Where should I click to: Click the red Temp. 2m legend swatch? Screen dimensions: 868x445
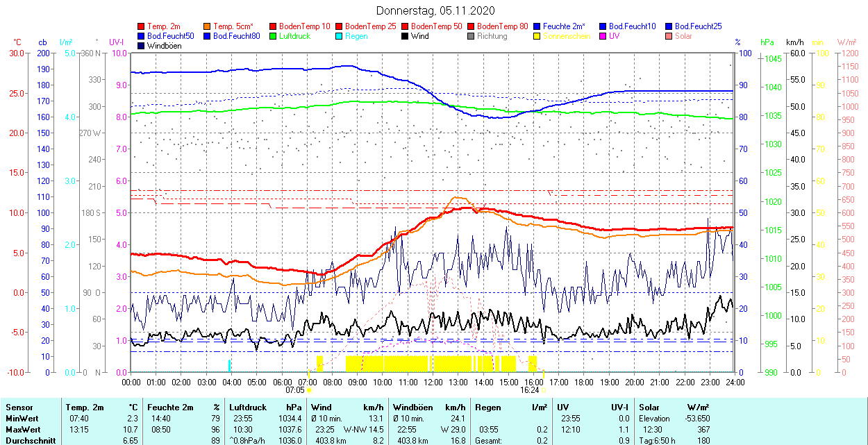pyautogui.click(x=142, y=26)
